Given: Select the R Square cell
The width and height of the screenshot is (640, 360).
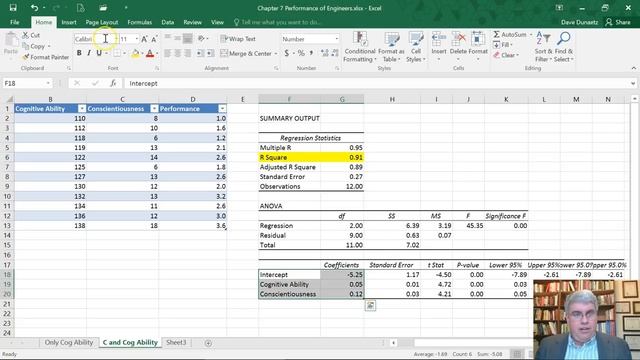Looking at the screenshot, I should point(289,157).
